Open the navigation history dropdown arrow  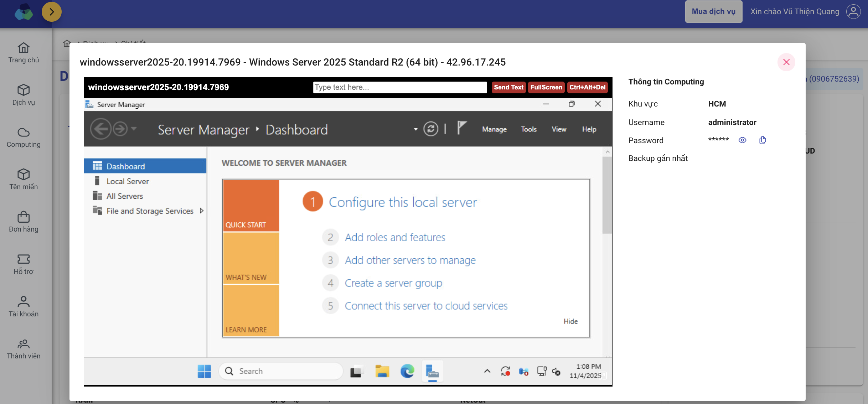(x=134, y=129)
